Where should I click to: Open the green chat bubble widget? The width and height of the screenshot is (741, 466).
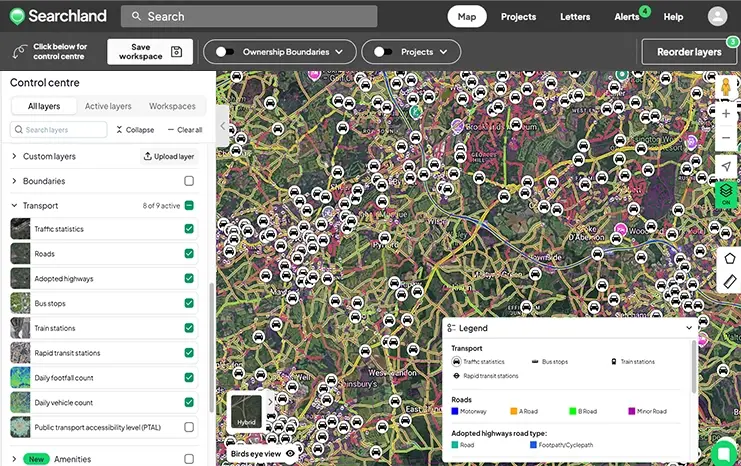tap(724, 453)
